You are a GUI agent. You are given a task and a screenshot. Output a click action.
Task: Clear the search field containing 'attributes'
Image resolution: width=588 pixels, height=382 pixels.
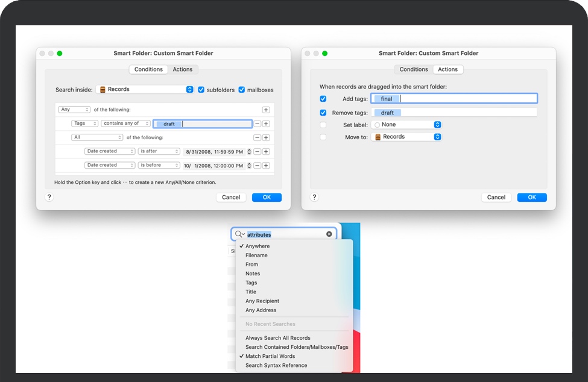point(329,234)
